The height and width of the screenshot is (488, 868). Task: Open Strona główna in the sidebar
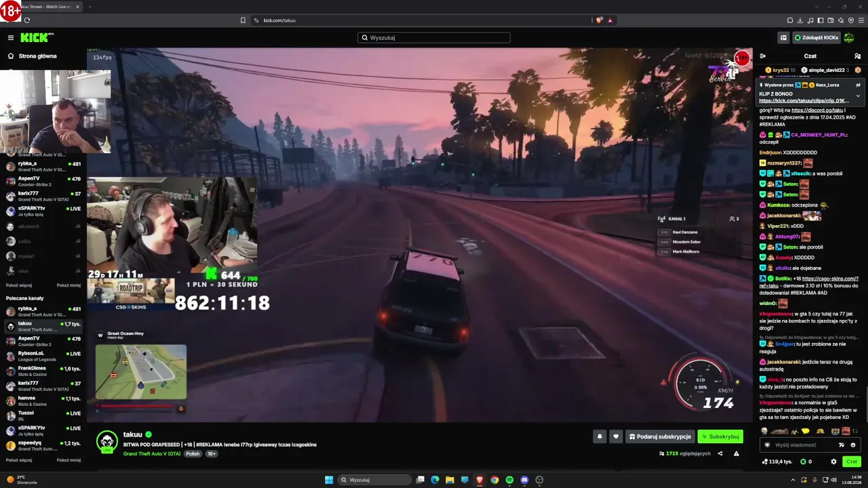pyautogui.click(x=37, y=56)
